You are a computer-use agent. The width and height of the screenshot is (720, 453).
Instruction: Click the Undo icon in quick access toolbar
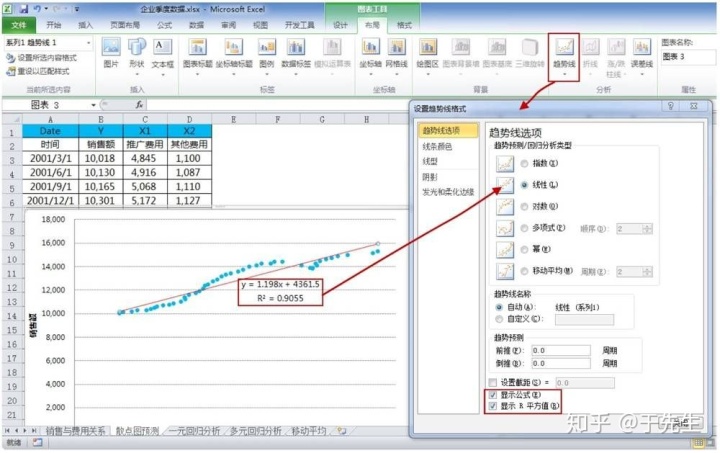point(37,9)
